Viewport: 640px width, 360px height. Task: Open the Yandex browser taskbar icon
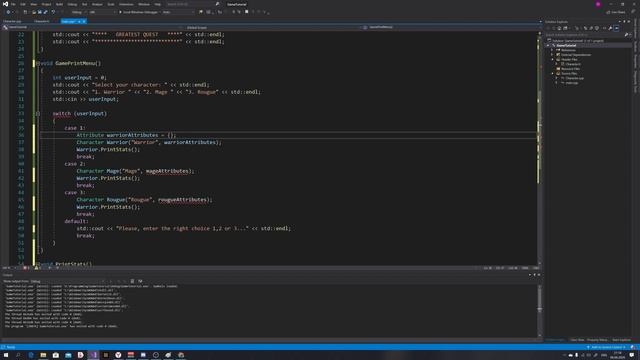coord(118,355)
